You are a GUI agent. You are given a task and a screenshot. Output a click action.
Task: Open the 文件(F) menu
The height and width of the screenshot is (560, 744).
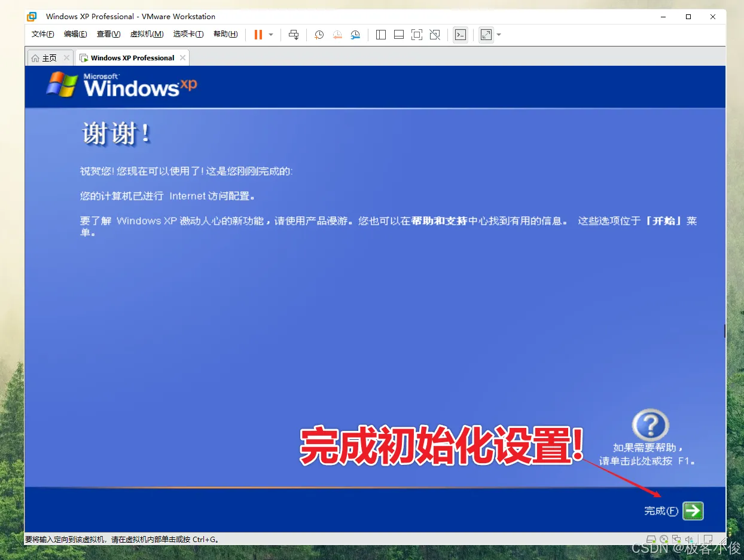[x=42, y=34]
